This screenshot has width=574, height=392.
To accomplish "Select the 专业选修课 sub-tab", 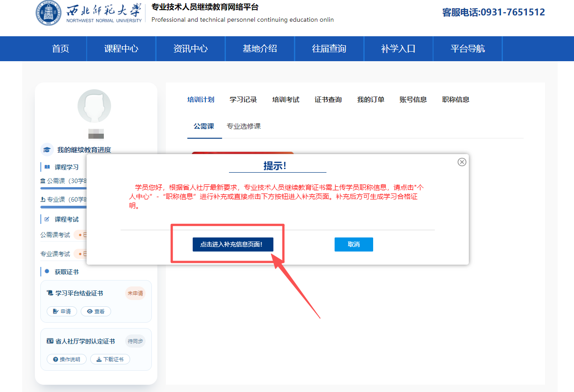I will [244, 126].
